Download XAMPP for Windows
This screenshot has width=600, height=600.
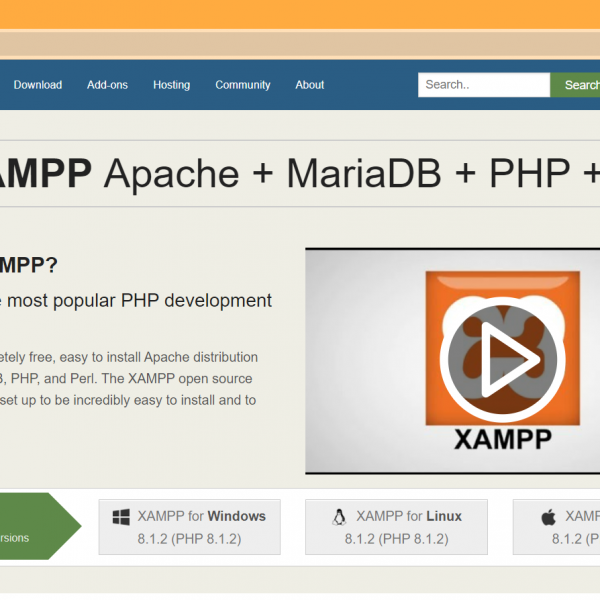201,517
